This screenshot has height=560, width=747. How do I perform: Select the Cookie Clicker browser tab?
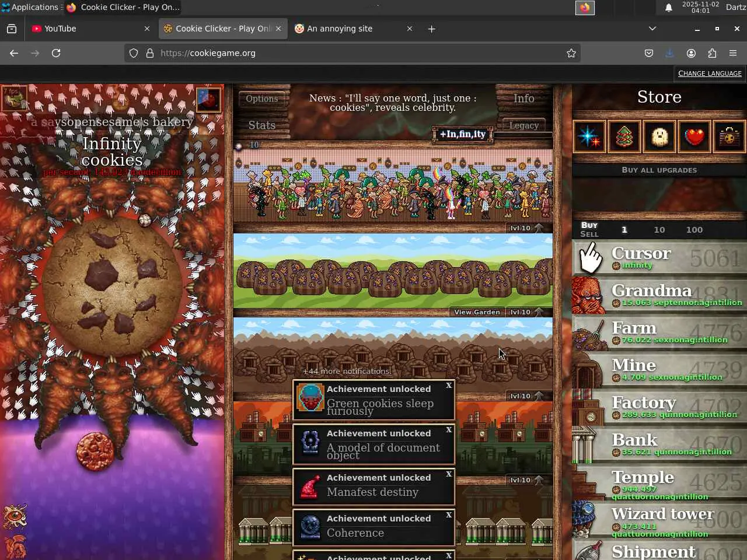(223, 29)
